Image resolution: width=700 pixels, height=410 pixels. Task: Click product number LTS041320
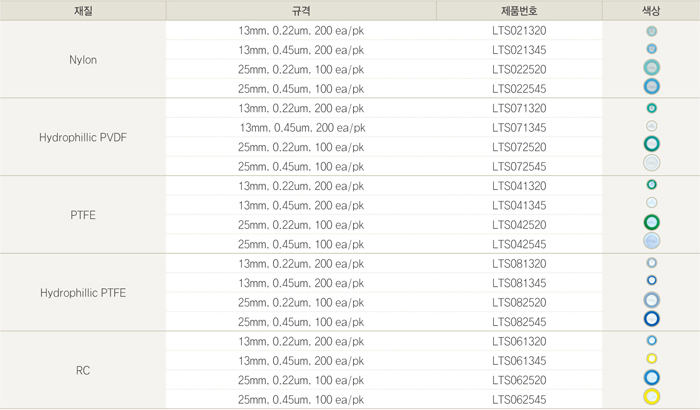519,186
